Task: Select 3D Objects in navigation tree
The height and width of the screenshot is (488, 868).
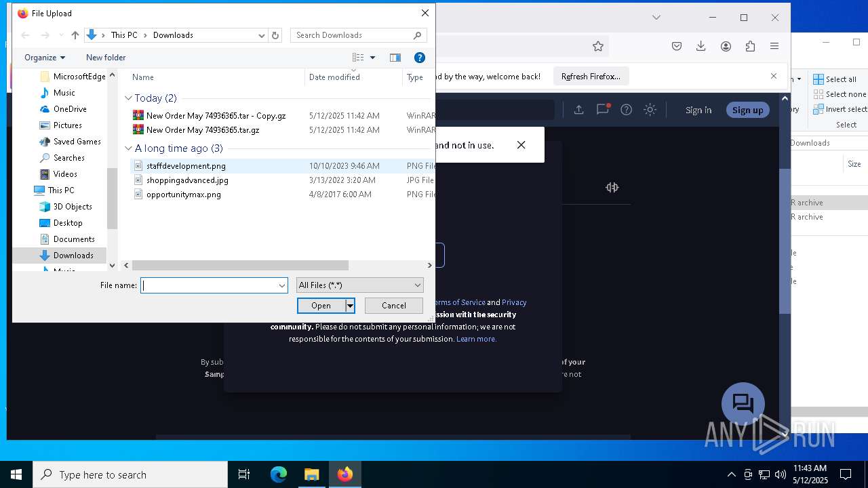Action: (x=73, y=207)
